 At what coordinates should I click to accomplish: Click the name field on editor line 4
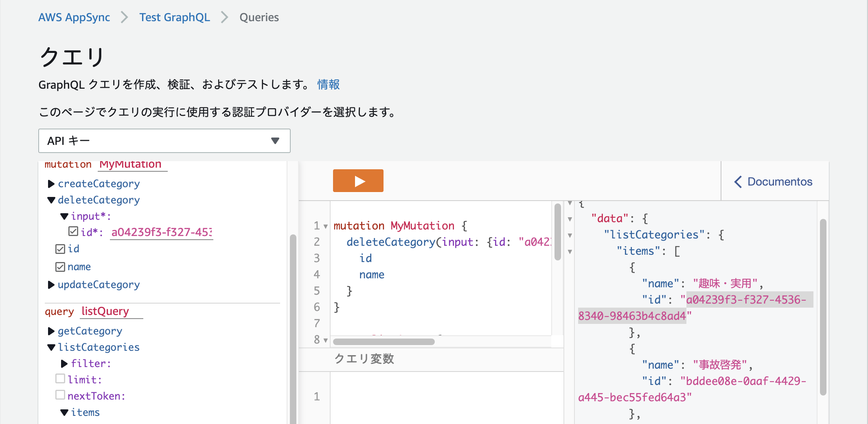coord(372,275)
